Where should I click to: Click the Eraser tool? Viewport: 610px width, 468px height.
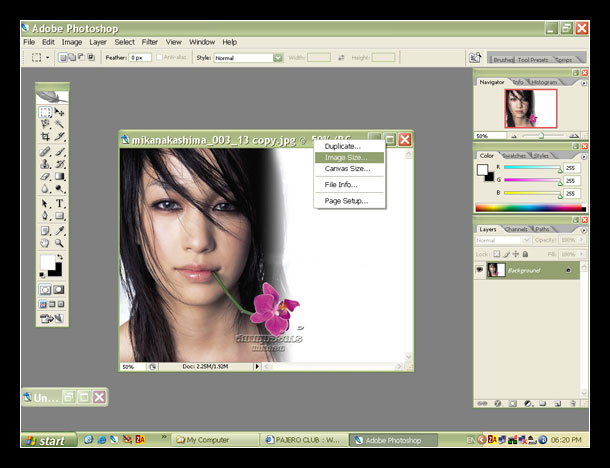click(x=46, y=176)
